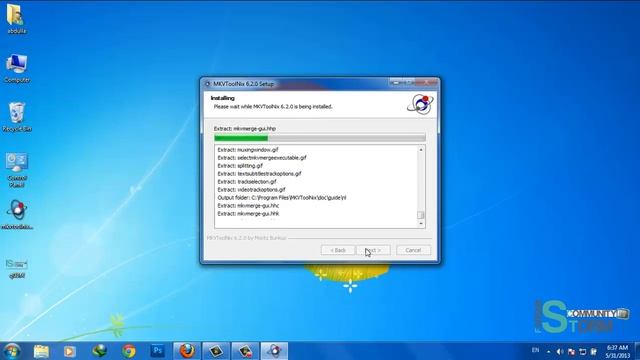Click the log scrollbar down arrow

coord(421,224)
